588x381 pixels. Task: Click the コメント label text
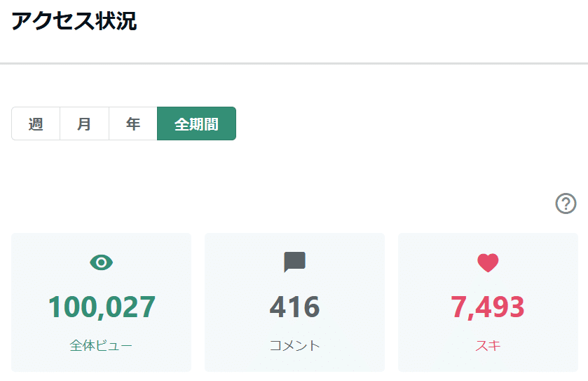[x=294, y=345]
